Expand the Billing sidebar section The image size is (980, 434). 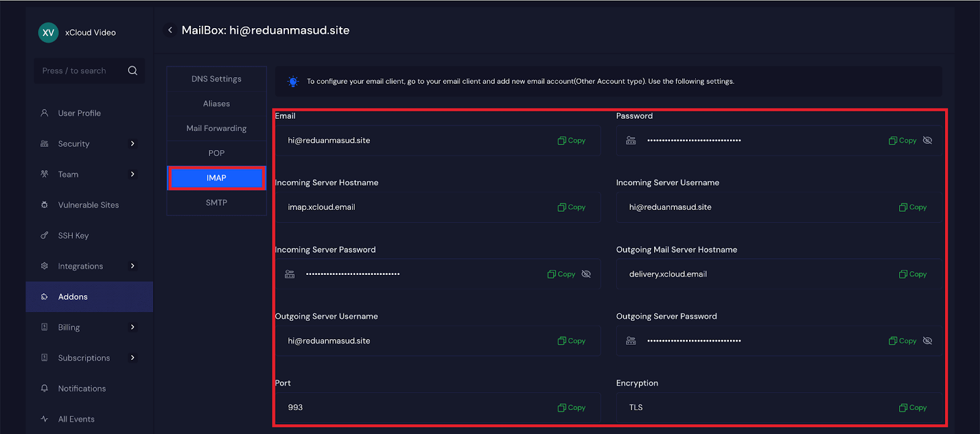pyautogui.click(x=132, y=327)
